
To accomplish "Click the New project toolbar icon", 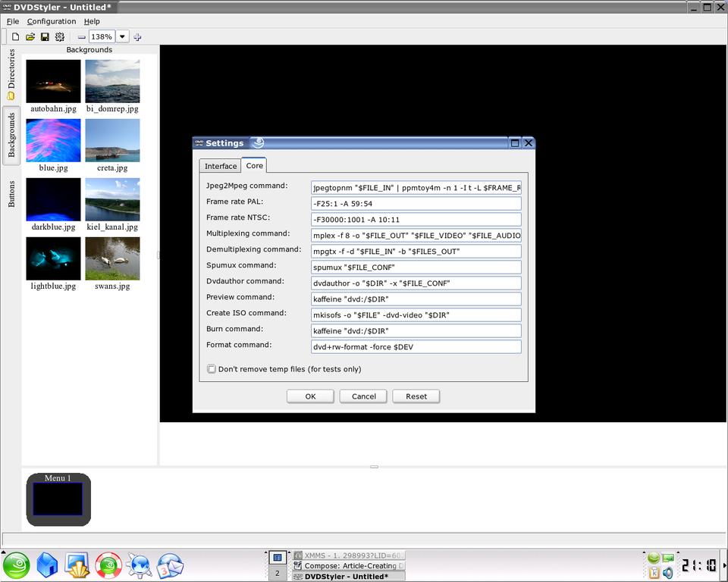I will [x=15, y=36].
